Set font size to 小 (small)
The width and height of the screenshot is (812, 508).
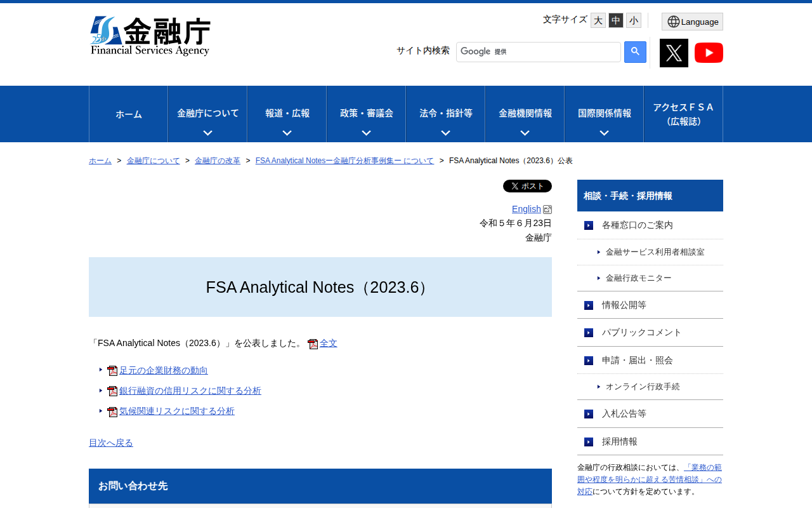(634, 20)
